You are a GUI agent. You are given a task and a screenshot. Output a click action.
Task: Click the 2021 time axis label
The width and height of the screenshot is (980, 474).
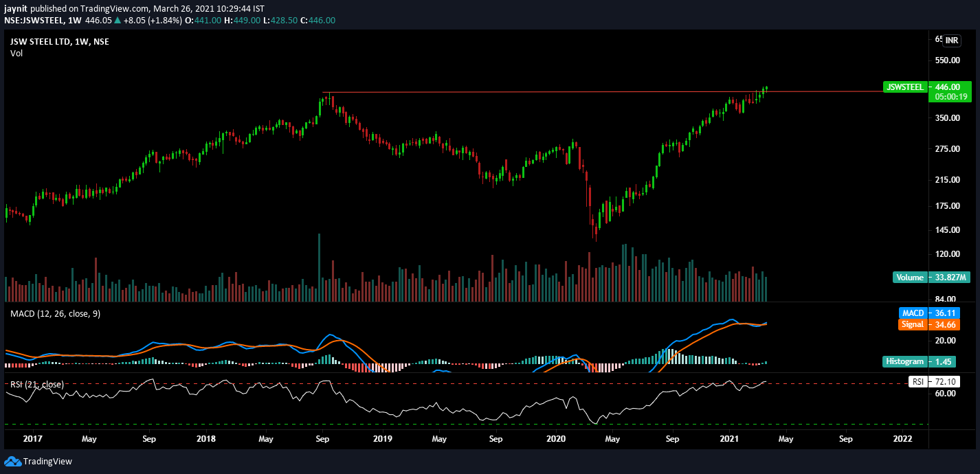(x=729, y=438)
